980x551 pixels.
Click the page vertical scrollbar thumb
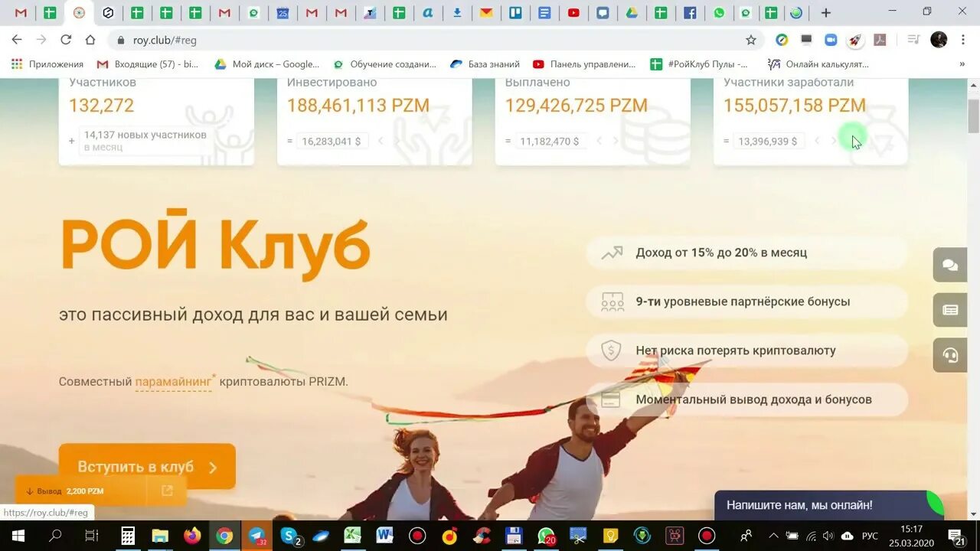click(973, 116)
